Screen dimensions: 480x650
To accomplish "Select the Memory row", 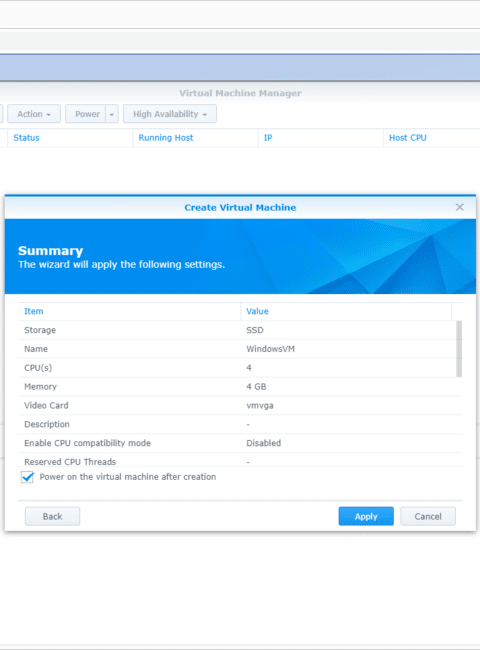I will click(240, 387).
